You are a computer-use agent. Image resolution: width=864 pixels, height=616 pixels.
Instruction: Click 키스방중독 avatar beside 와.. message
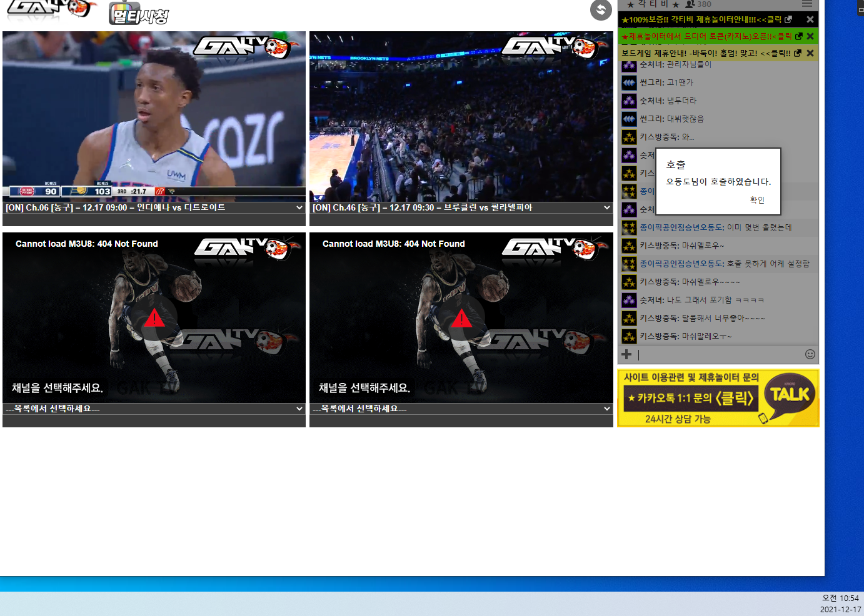pos(629,137)
